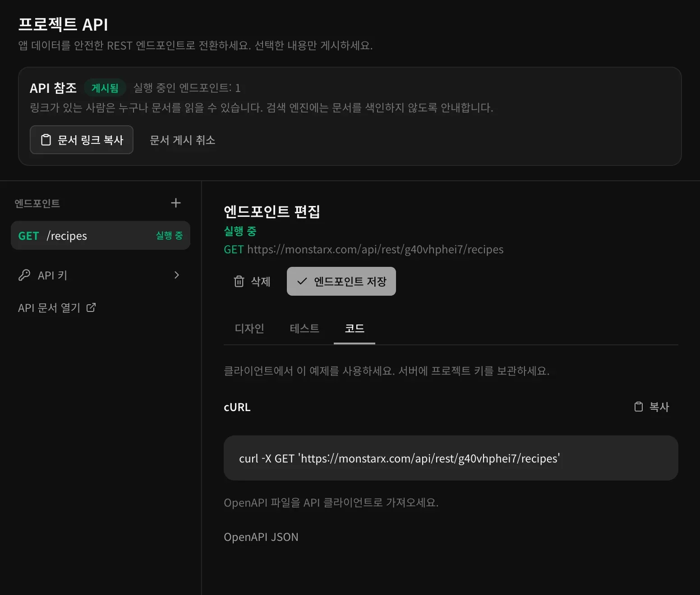Click the clipboard icon in 문서 링크 복사
This screenshot has width=700, height=595.
[x=46, y=140]
